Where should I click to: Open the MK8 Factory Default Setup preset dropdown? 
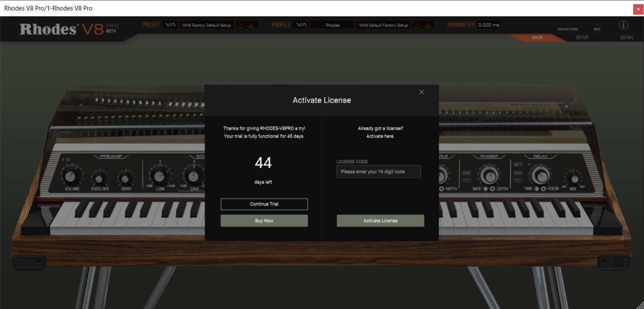206,25
